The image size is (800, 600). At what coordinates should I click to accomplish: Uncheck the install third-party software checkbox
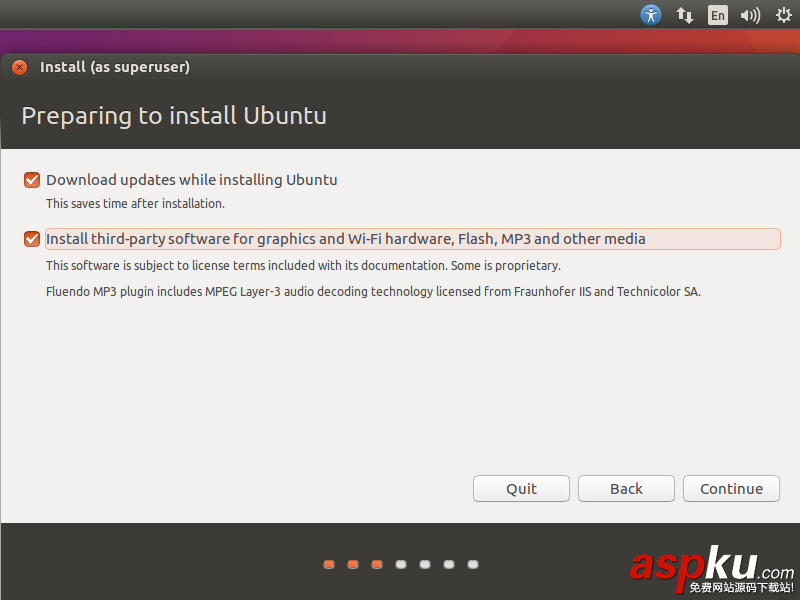(32, 239)
